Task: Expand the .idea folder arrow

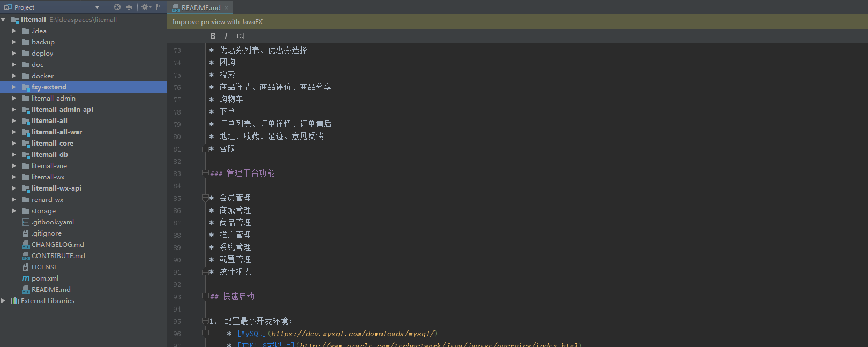Action: [14, 31]
